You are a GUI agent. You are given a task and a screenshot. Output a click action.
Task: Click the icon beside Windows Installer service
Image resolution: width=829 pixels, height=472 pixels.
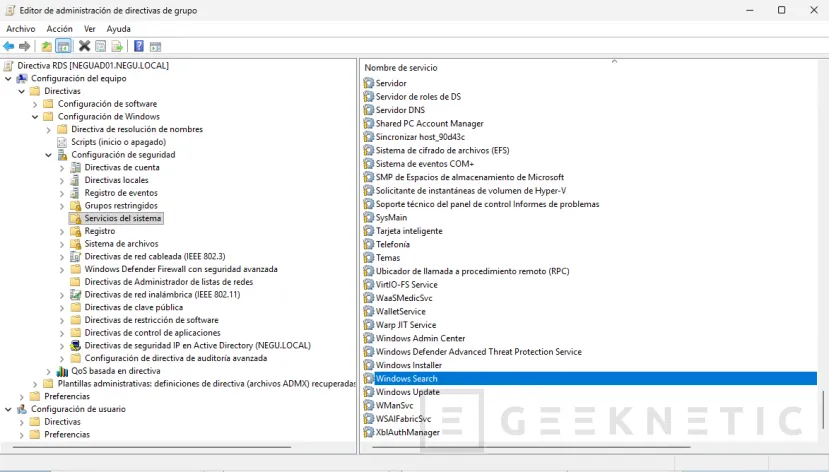coord(369,365)
